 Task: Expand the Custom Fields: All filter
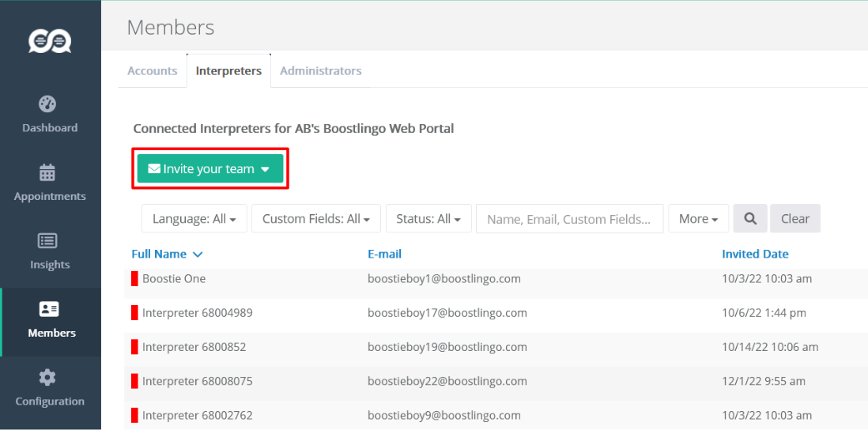coord(316,219)
